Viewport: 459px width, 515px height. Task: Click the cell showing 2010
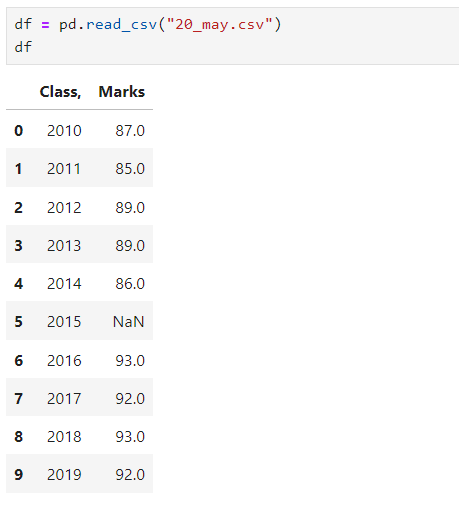pyautogui.click(x=64, y=130)
